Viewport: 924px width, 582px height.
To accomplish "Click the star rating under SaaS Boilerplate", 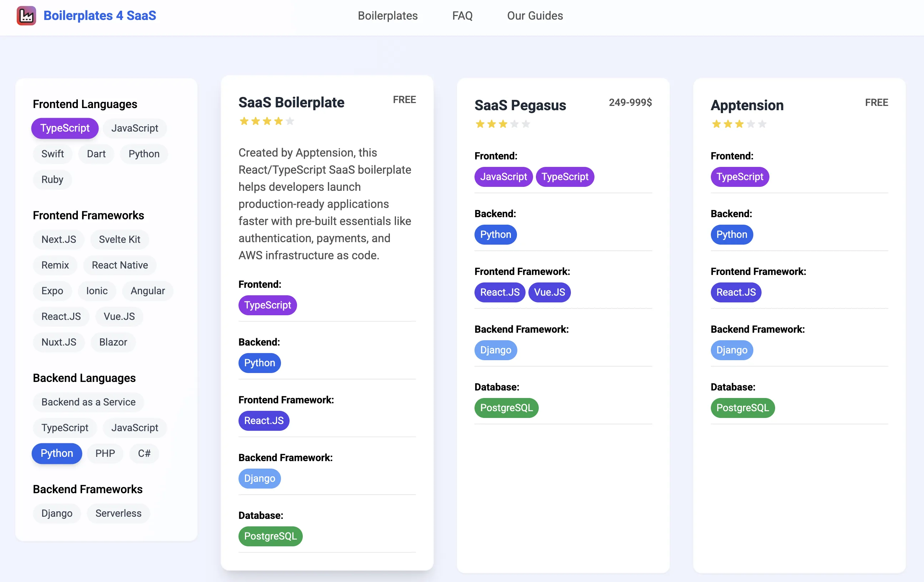I will pos(267,122).
